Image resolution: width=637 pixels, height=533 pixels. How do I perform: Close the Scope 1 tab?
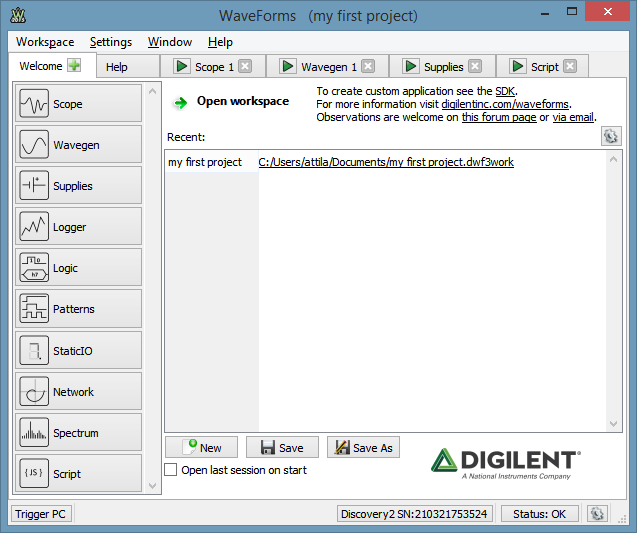click(245, 66)
